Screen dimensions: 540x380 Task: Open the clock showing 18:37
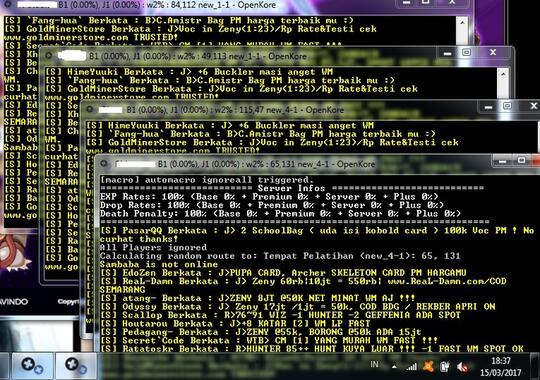point(500,367)
